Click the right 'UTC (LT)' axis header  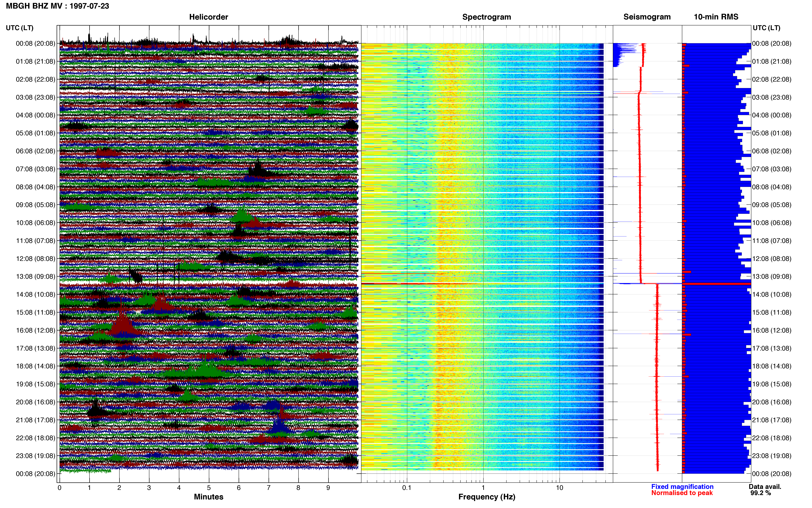[766, 28]
